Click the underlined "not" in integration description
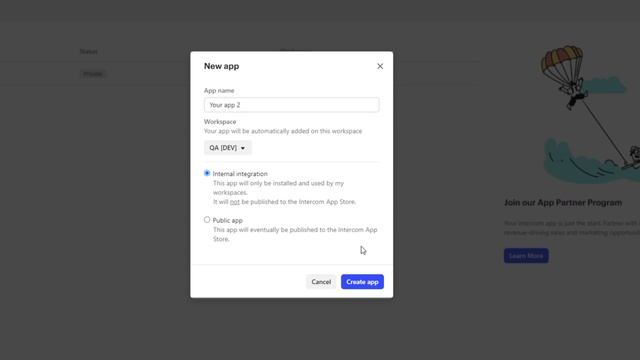This screenshot has width=640, height=360. 235,202
